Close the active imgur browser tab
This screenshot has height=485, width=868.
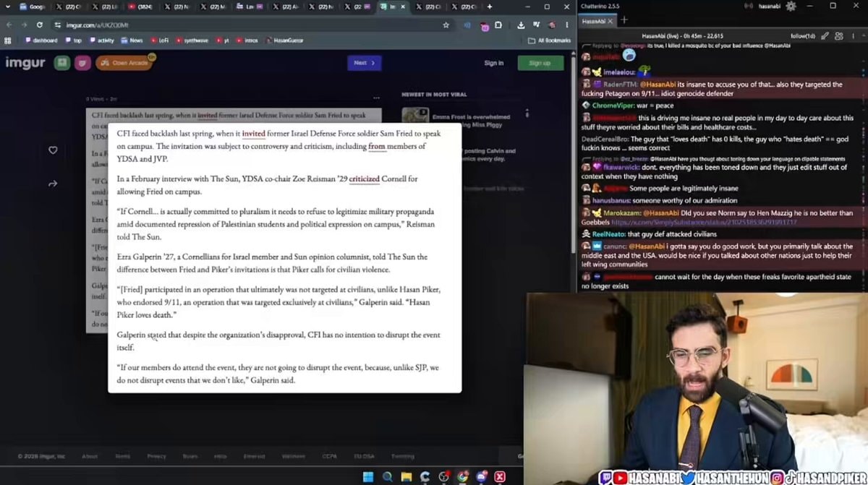point(402,7)
